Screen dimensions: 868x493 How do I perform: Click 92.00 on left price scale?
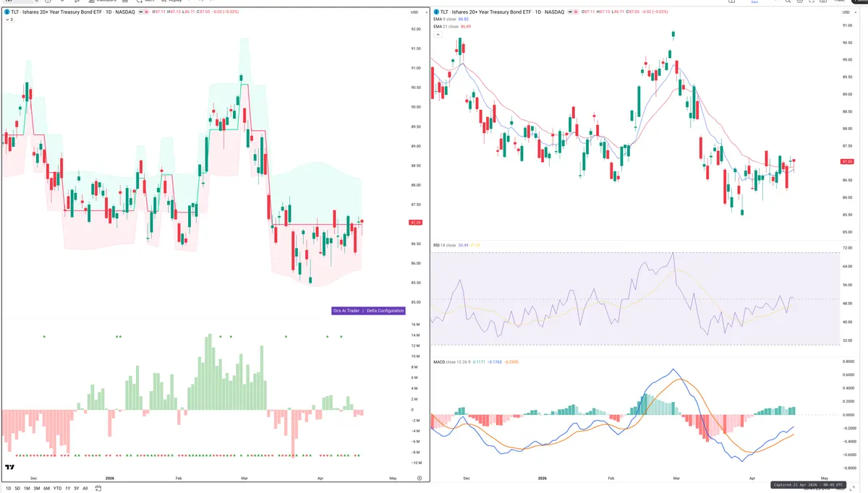click(x=415, y=29)
